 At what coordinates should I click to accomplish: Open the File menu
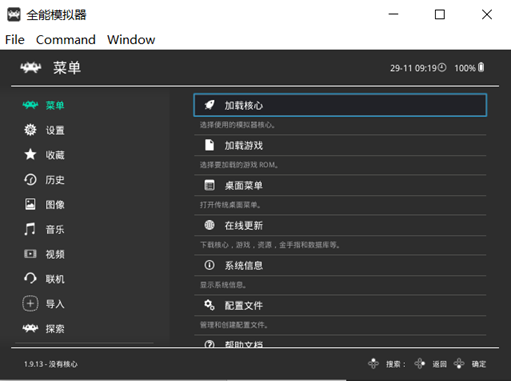(15, 40)
